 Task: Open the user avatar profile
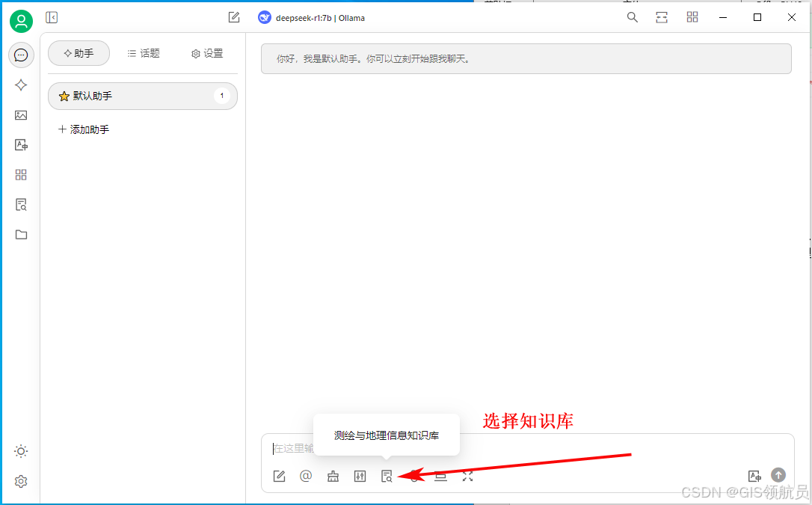click(21, 21)
